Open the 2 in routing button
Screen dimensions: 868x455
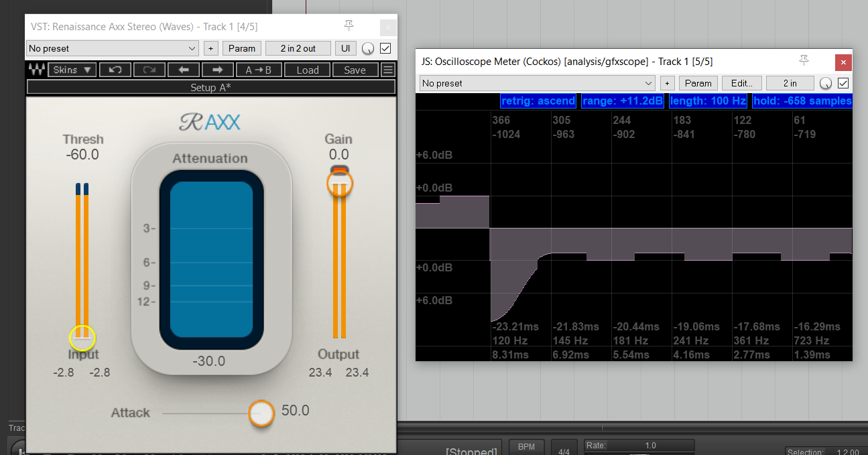(790, 83)
